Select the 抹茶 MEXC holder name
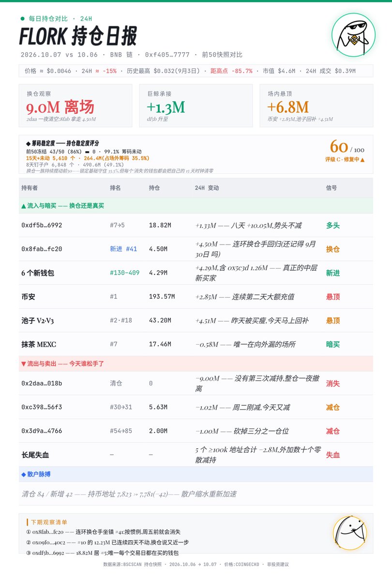 (39, 344)
